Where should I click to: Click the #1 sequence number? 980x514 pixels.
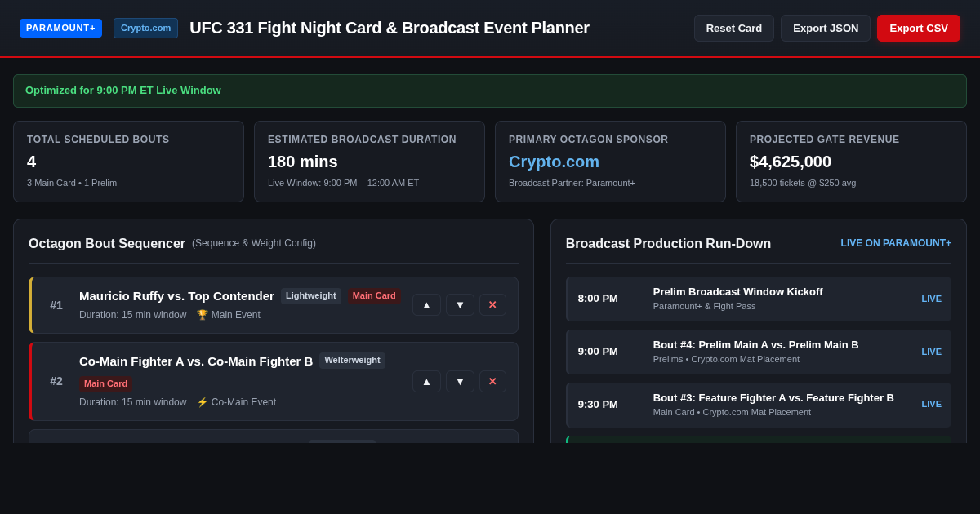(x=56, y=305)
